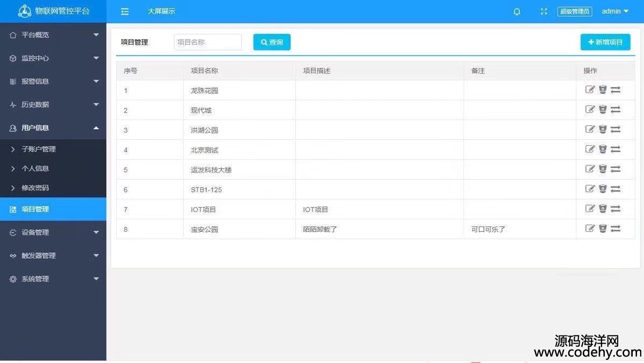This screenshot has width=644, height=363.
Task: Open the 子账户管理 submenu item
Action: coord(39,149)
